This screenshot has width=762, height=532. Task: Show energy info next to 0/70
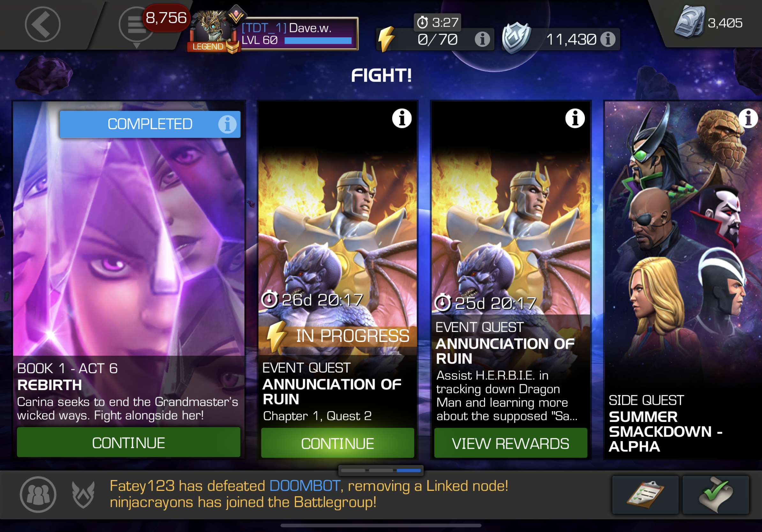click(x=482, y=39)
